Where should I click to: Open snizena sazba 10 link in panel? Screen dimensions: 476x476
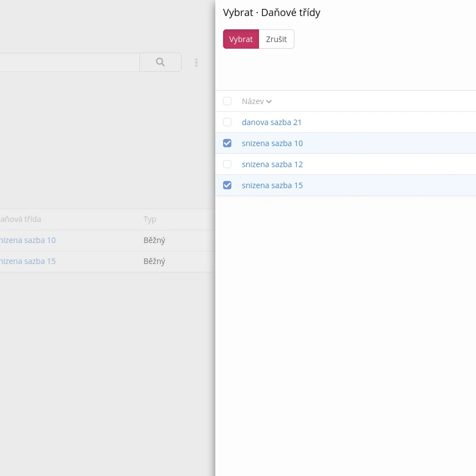pos(272,143)
